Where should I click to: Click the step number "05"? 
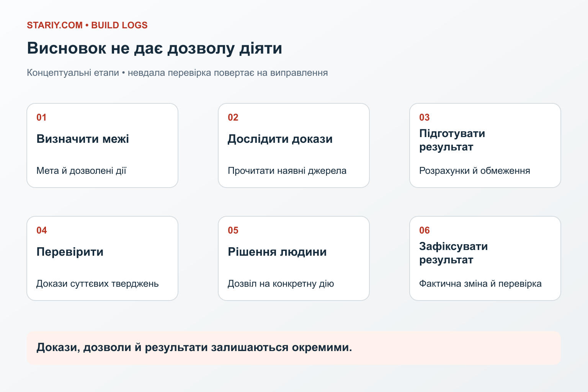point(233,230)
